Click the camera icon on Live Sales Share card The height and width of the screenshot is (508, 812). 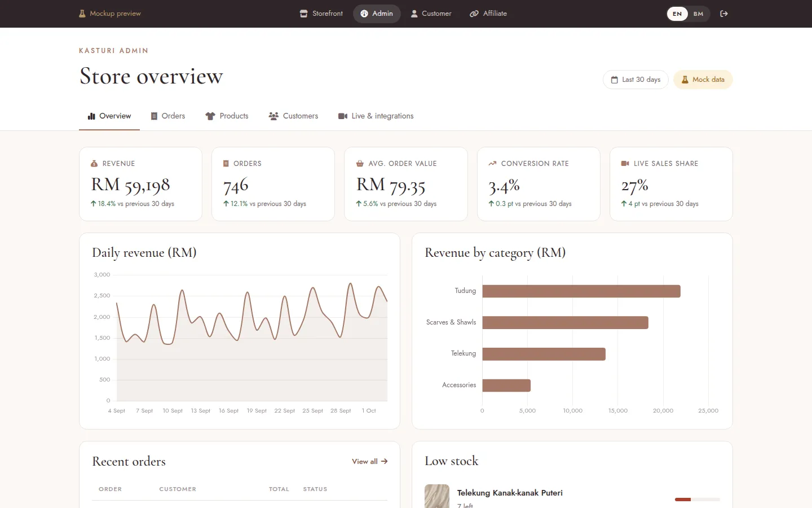[x=625, y=164]
